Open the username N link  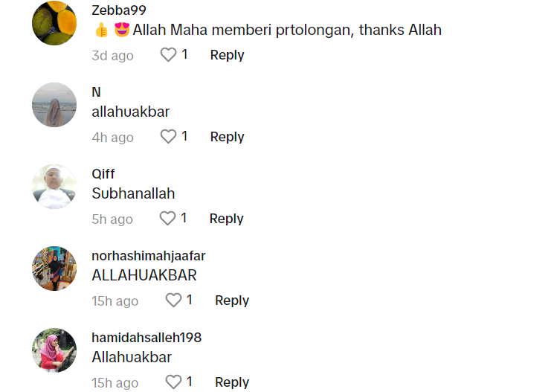[x=96, y=92]
